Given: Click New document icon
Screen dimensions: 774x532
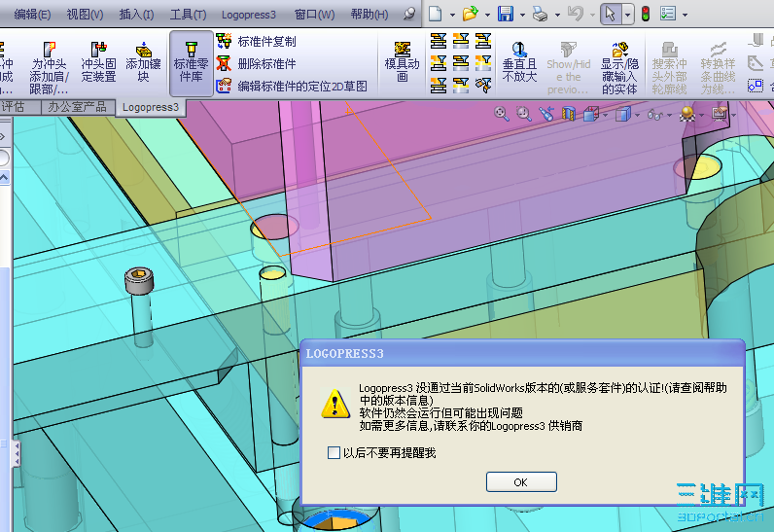Looking at the screenshot, I should tap(435, 14).
